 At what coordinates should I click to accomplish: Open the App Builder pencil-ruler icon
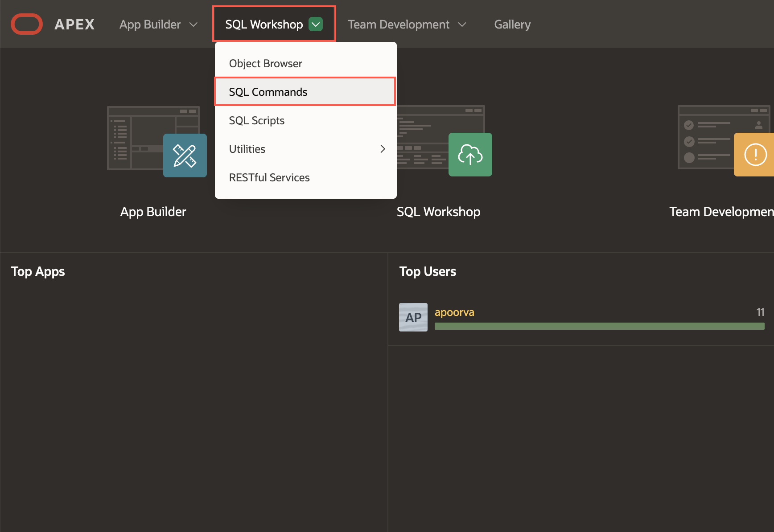click(x=185, y=156)
